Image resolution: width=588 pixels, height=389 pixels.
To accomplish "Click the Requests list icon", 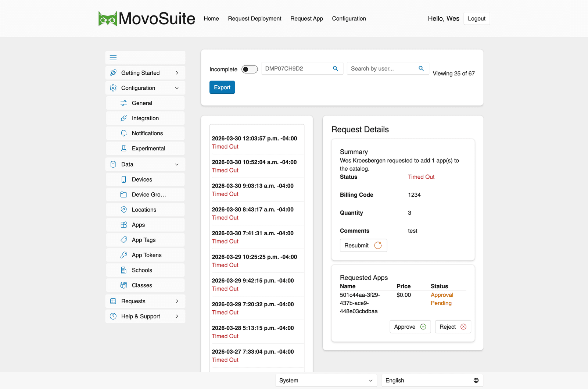I will point(113,301).
